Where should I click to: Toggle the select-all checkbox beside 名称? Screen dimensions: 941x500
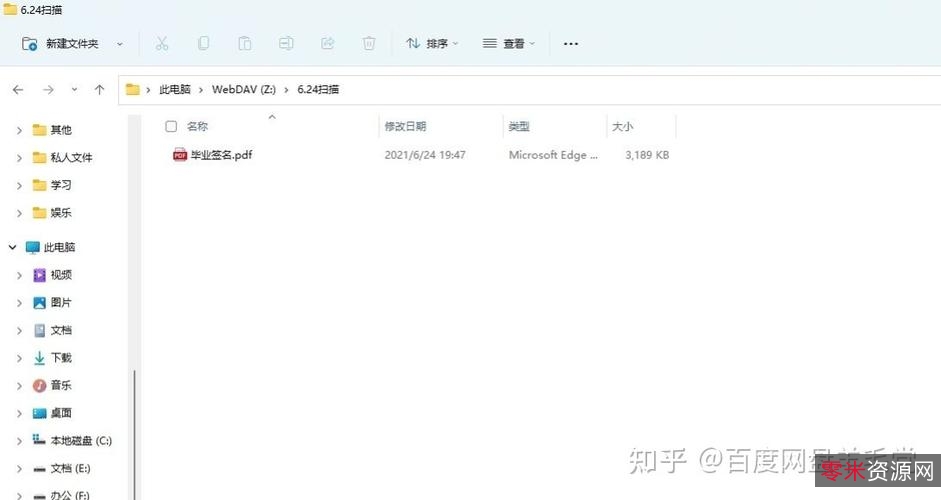pos(171,127)
